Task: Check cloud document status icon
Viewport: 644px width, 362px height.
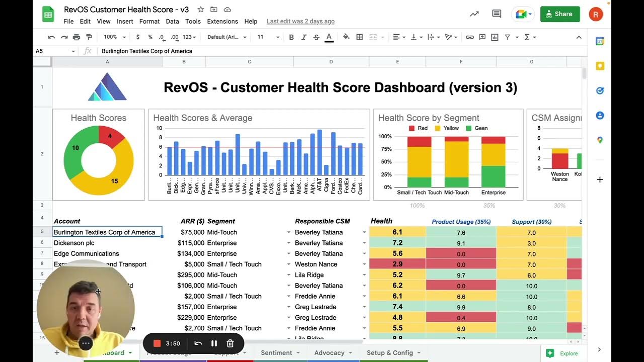Action: (x=227, y=10)
